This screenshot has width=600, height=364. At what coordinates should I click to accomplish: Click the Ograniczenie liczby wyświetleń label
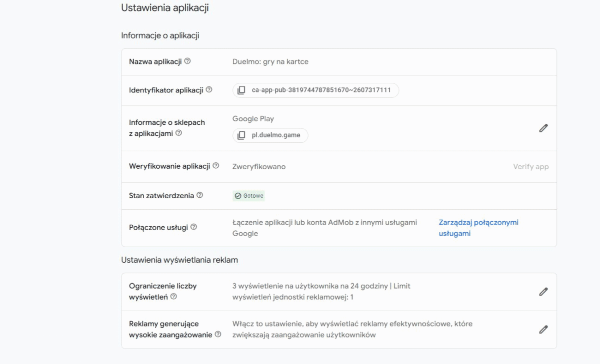coord(163,291)
